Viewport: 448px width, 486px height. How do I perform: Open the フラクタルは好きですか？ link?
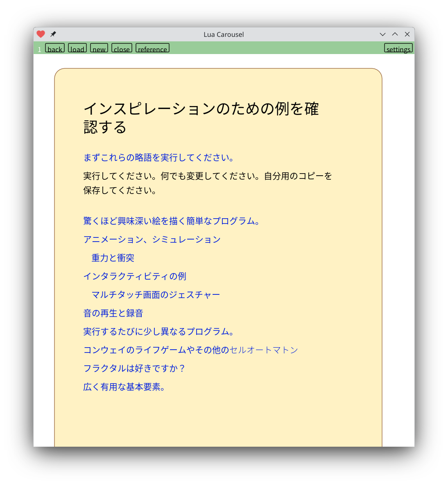(x=134, y=368)
